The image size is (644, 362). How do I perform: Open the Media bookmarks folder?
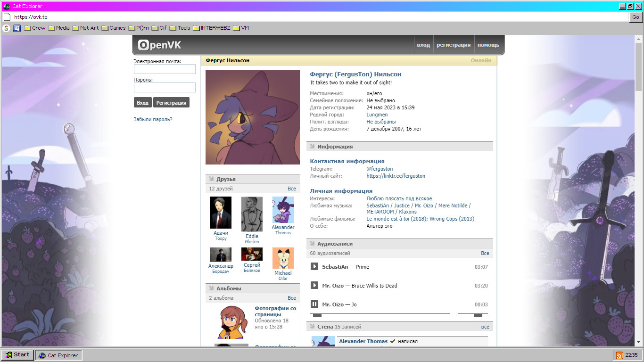click(x=59, y=28)
